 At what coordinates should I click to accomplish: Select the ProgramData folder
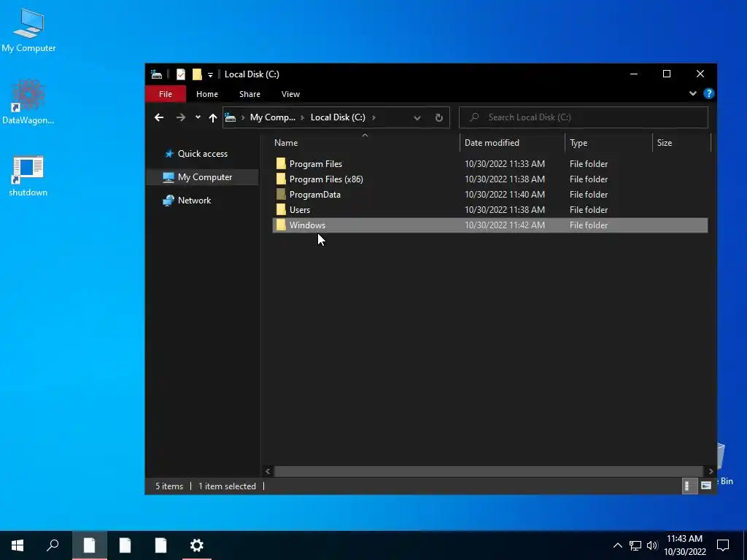coord(489,194)
